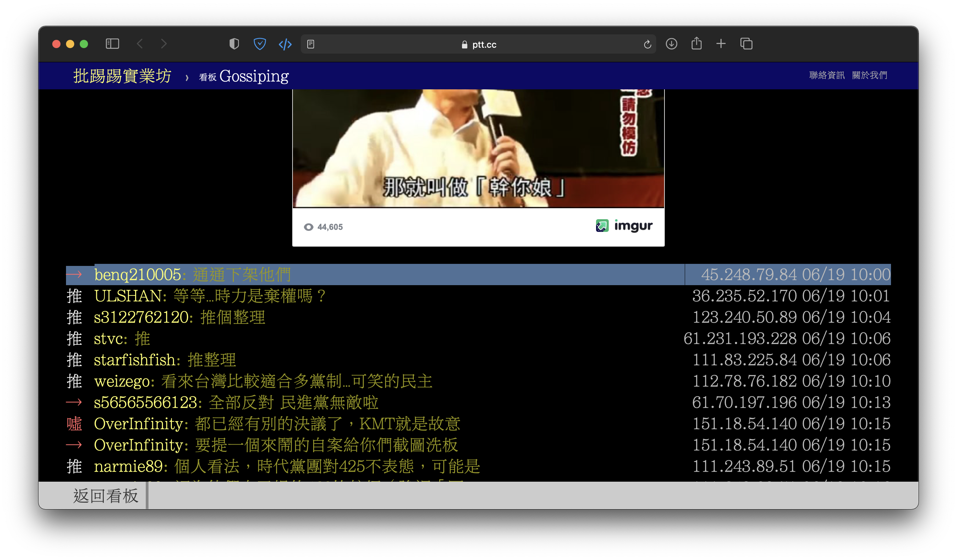Open the Safari downloads icon

point(671,44)
